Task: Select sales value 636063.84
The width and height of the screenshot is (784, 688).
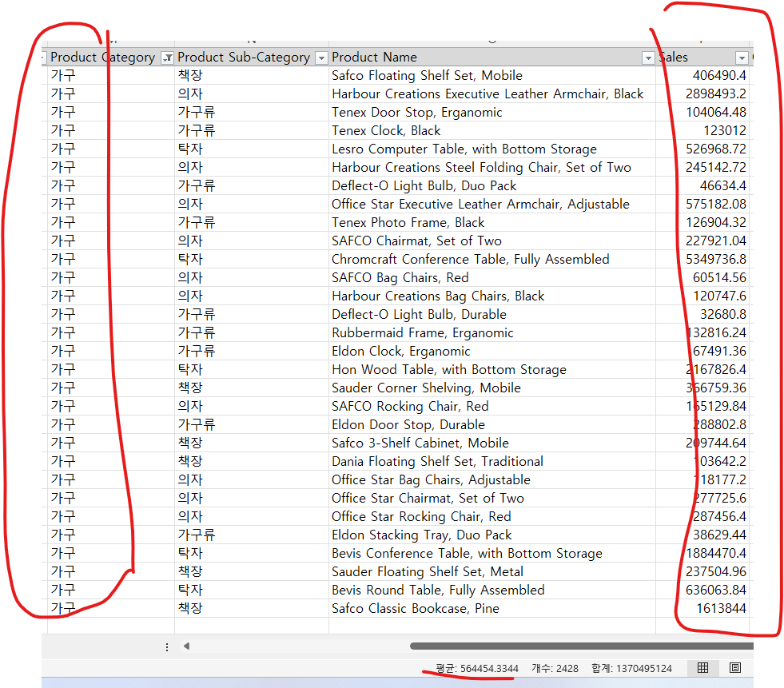Action: tap(702, 590)
